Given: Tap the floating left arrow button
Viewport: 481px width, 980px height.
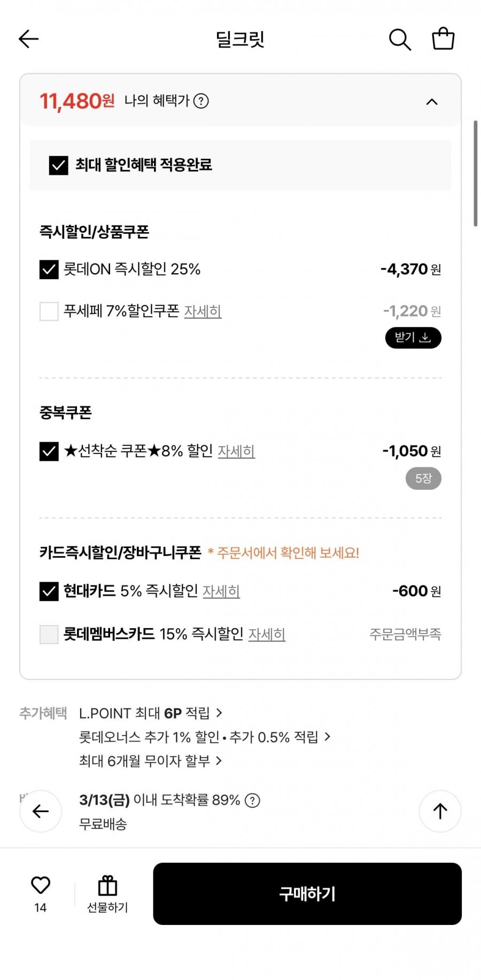Looking at the screenshot, I should (x=41, y=811).
